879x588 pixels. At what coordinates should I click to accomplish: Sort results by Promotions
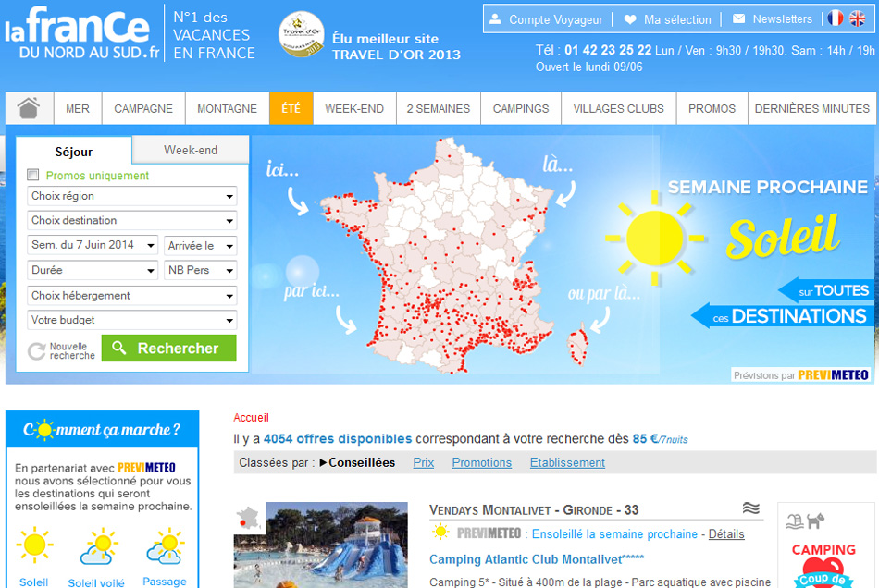481,462
